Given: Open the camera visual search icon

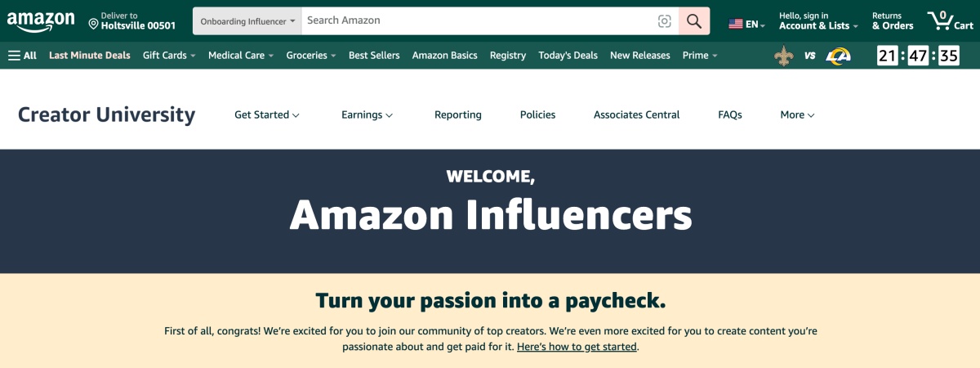Looking at the screenshot, I should click(665, 21).
